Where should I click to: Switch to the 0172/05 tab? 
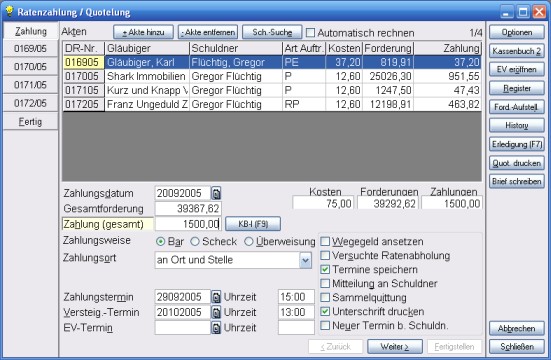[x=31, y=103]
